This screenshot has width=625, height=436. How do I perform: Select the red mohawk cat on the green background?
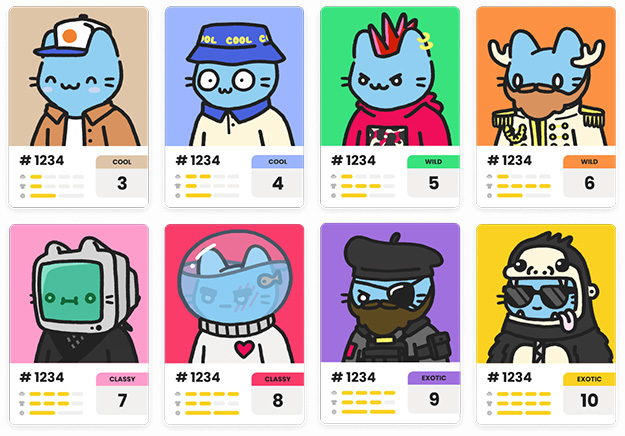click(390, 77)
